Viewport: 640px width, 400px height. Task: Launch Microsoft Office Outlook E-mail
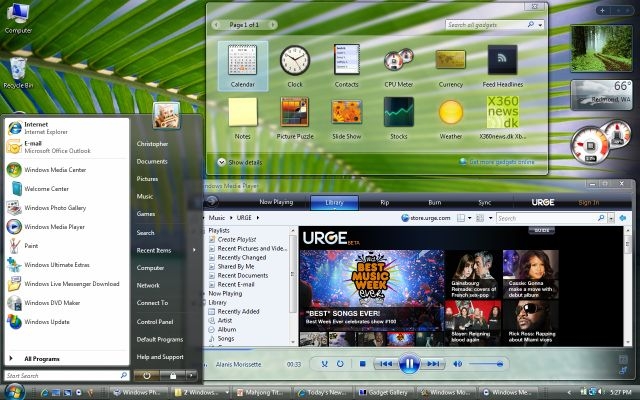click(67, 147)
